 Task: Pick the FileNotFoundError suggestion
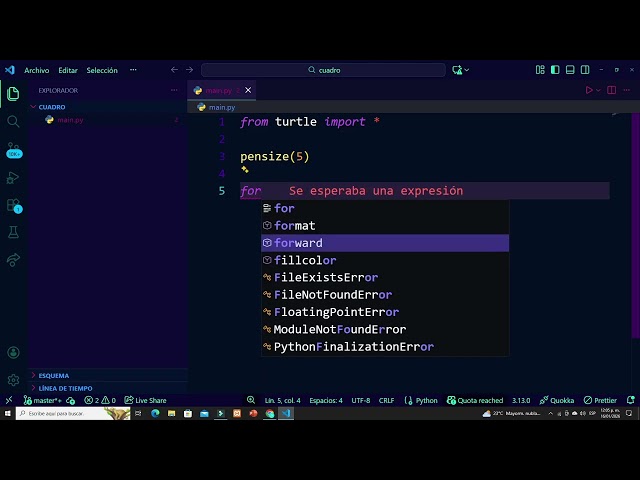385,295
